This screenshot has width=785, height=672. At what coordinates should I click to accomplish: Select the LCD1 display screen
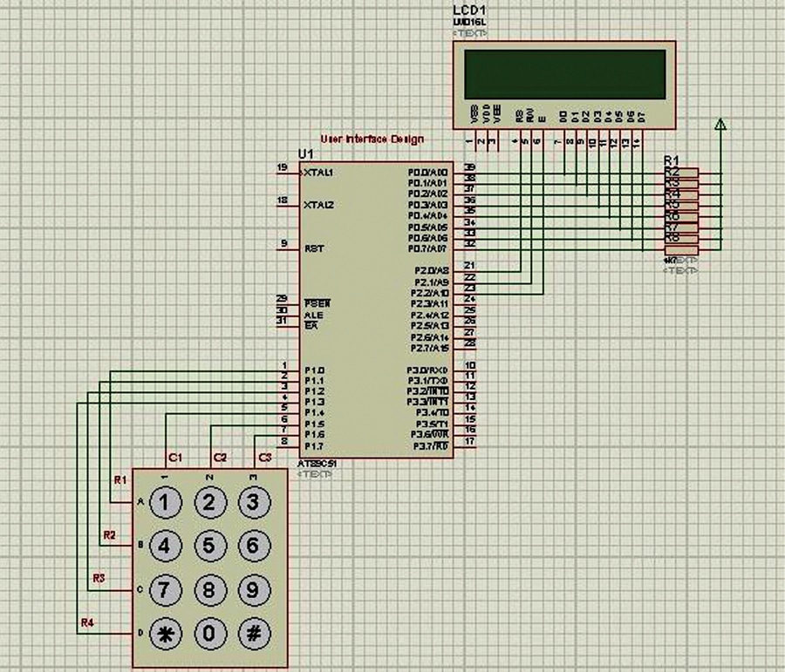(x=564, y=74)
